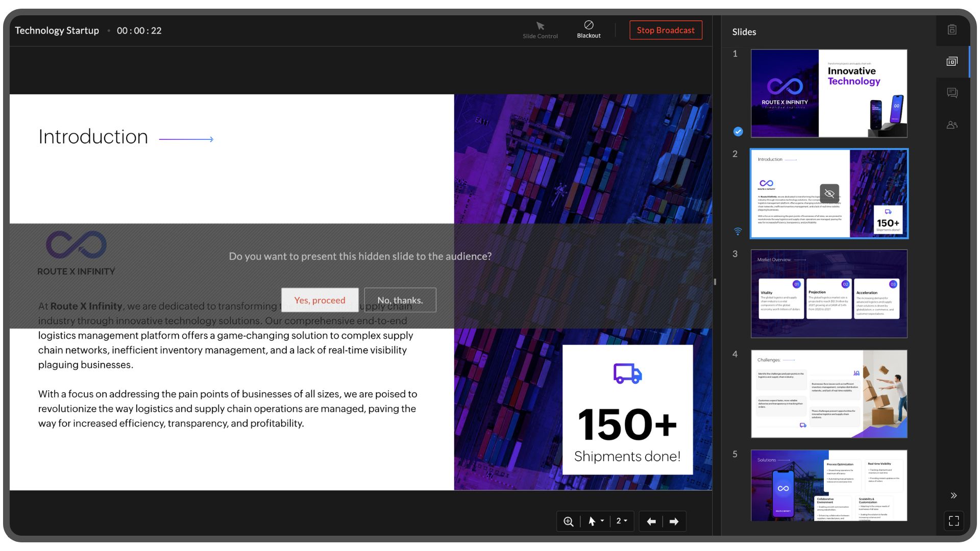Viewport: 980px width, 551px height.
Task: Click the Slides panel heading
Action: (x=744, y=32)
